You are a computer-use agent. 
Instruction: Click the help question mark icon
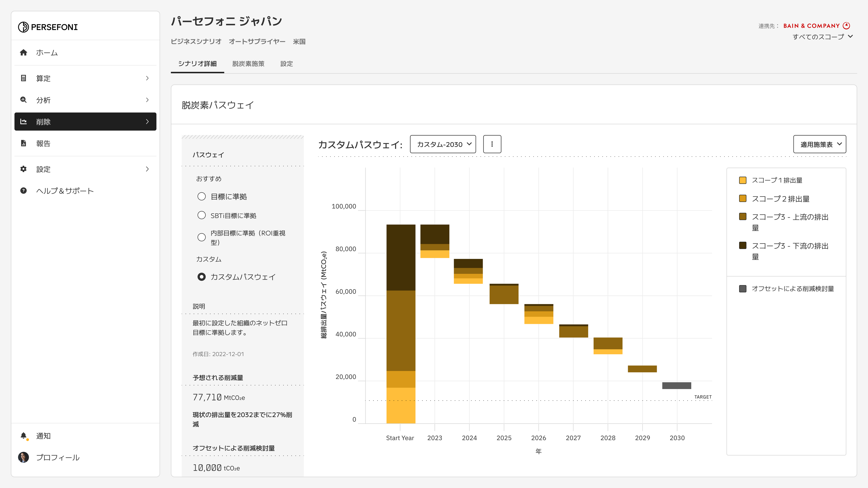[x=23, y=191]
